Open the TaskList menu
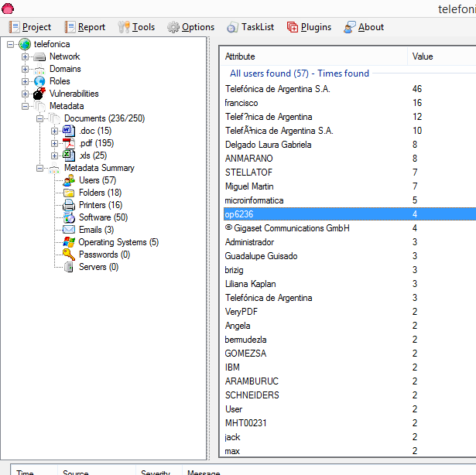Image resolution: width=476 pixels, height=475 pixels. (251, 27)
